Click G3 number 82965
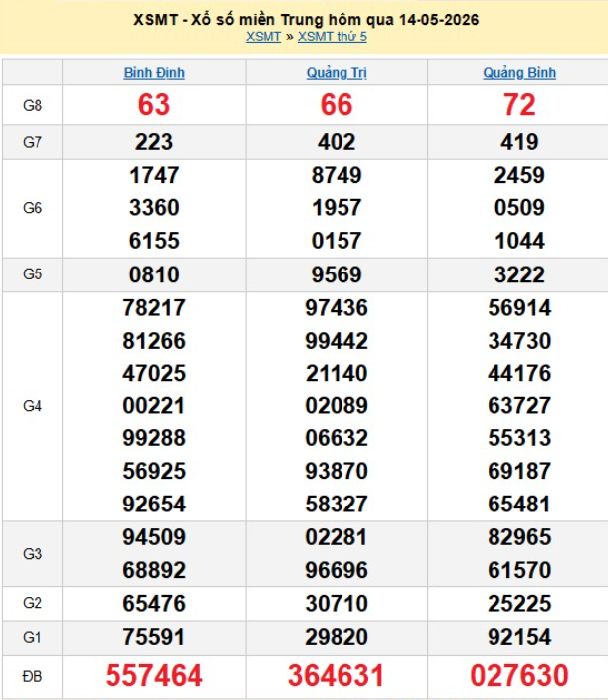Viewport: 608px width, 700px height. click(x=519, y=537)
